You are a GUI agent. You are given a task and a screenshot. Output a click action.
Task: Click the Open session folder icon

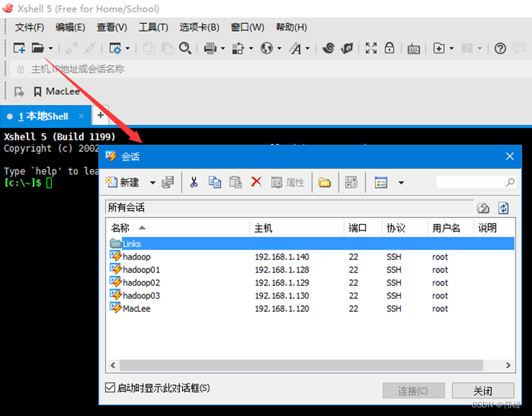37,48
